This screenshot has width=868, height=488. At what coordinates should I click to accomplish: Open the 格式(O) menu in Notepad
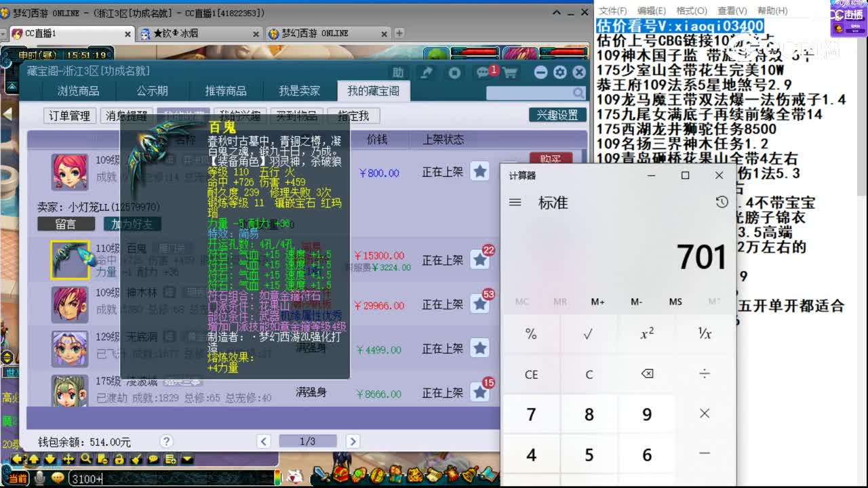(x=692, y=11)
